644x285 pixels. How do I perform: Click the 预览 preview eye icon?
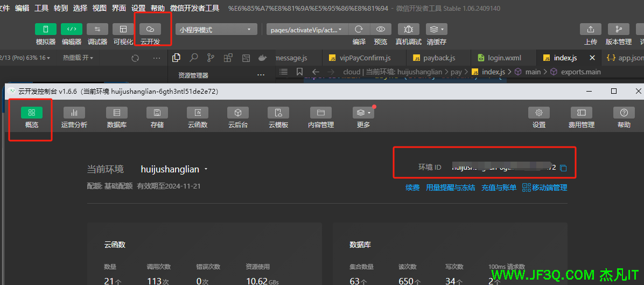click(x=381, y=29)
